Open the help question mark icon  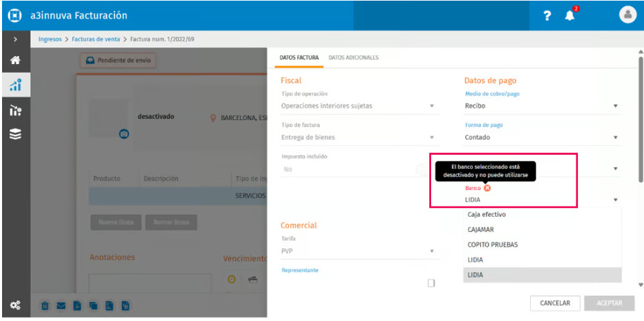point(547,16)
